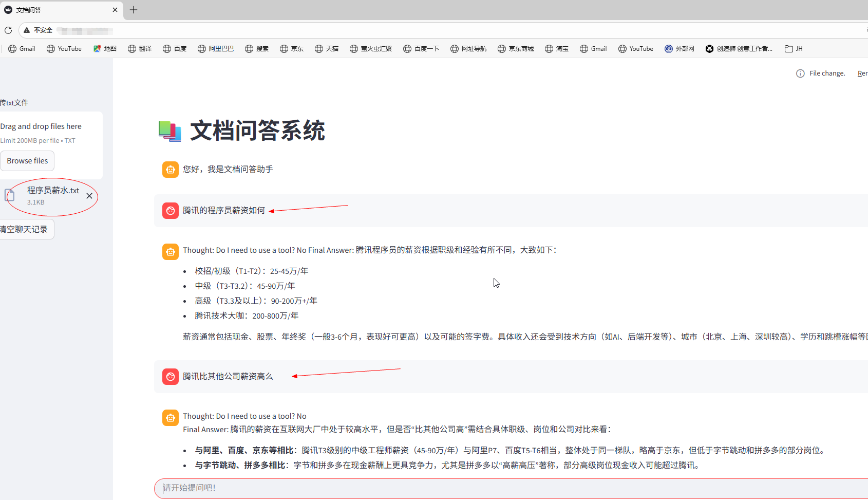Image resolution: width=868 pixels, height=500 pixels.
Task: Open the 萤火虫汇聚 bookmark
Action: 371,49
